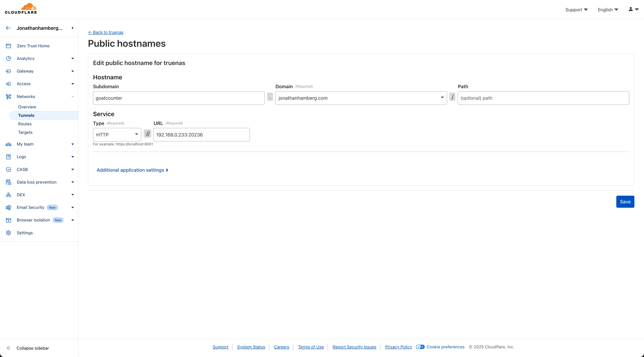Click the Email Security envelope icon
This screenshot has width=644, height=357.
pos(8,207)
